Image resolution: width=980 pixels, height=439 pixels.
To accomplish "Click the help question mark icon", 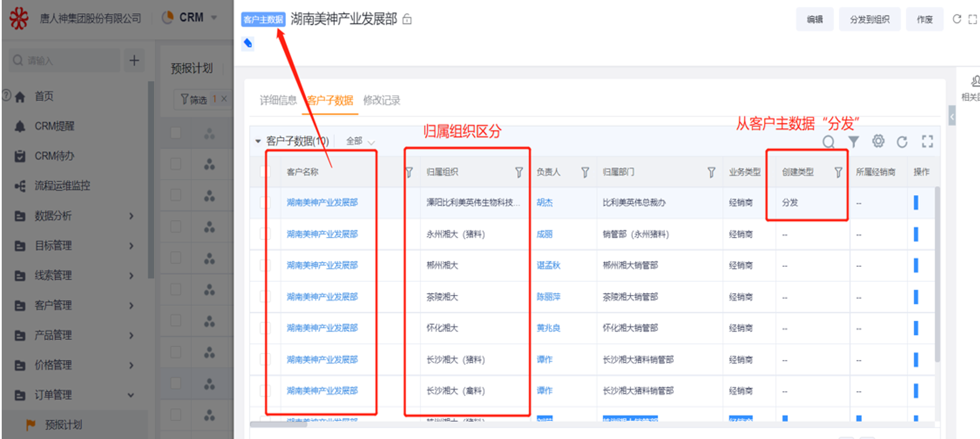I will click(6, 95).
